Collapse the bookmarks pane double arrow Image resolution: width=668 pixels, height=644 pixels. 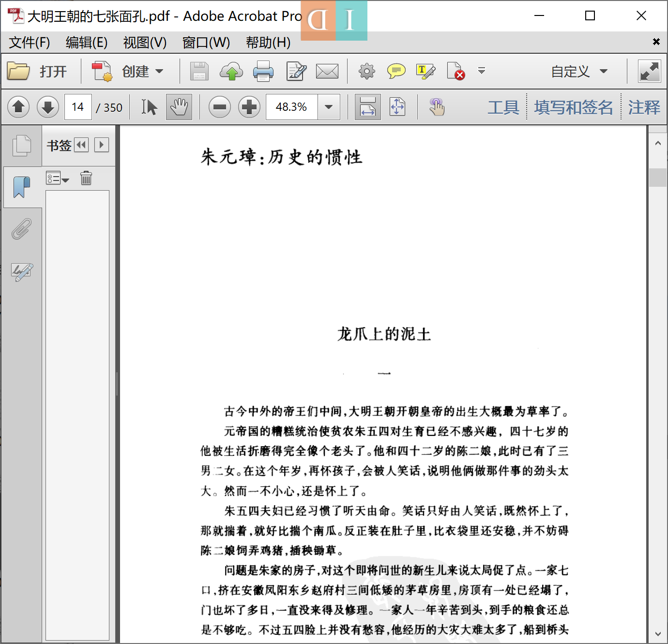point(81,145)
